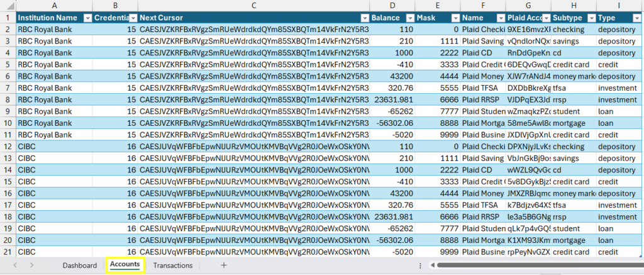This screenshot has width=644, height=275.
Task: Switch to the Transactions sheet tab
Action: (173, 266)
